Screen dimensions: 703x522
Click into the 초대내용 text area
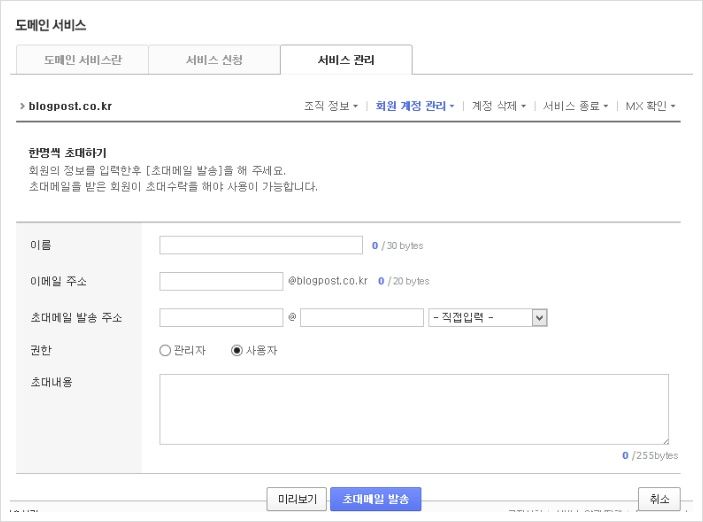(414, 409)
